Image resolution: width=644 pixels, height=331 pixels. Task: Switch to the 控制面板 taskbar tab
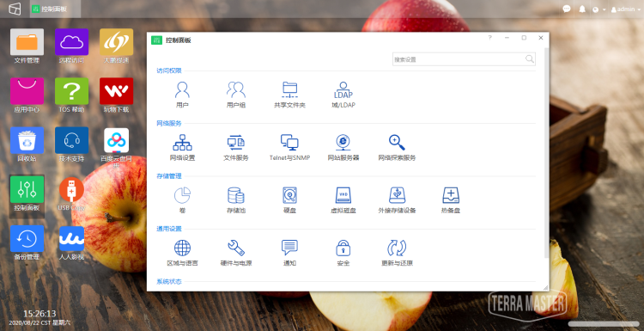[x=56, y=9]
